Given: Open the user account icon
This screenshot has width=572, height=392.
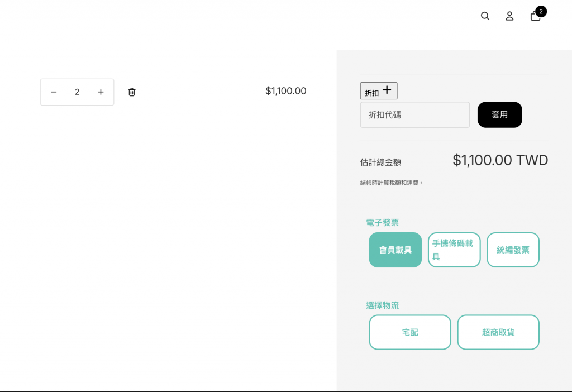Looking at the screenshot, I should (x=509, y=16).
